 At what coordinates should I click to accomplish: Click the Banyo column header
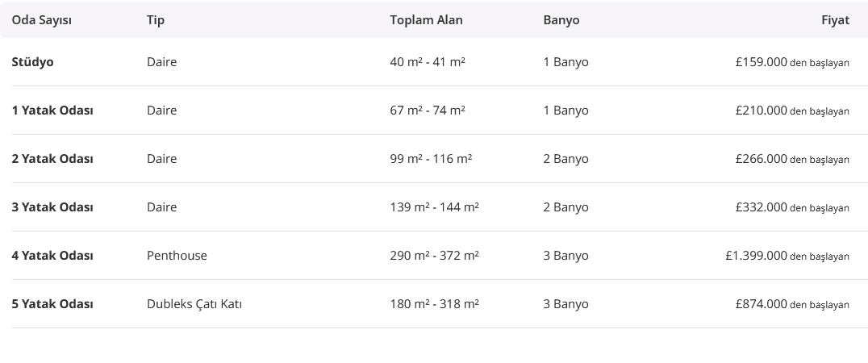(x=561, y=20)
